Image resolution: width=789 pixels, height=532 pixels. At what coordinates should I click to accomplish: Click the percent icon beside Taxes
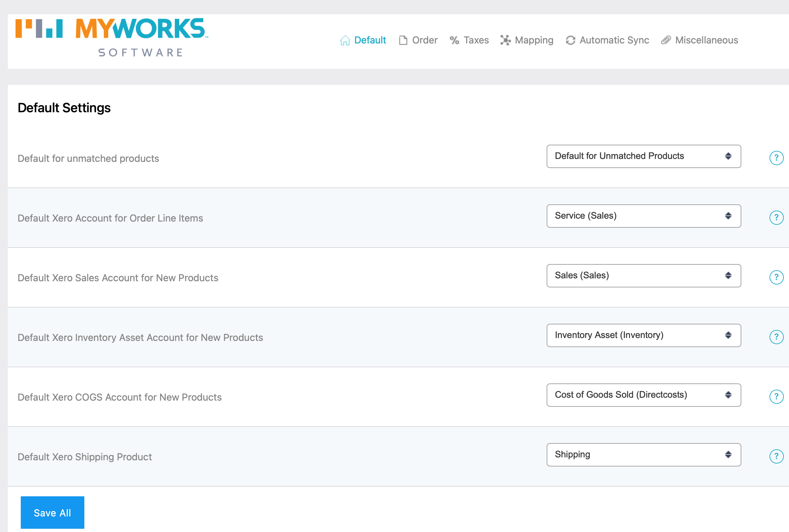click(x=455, y=40)
